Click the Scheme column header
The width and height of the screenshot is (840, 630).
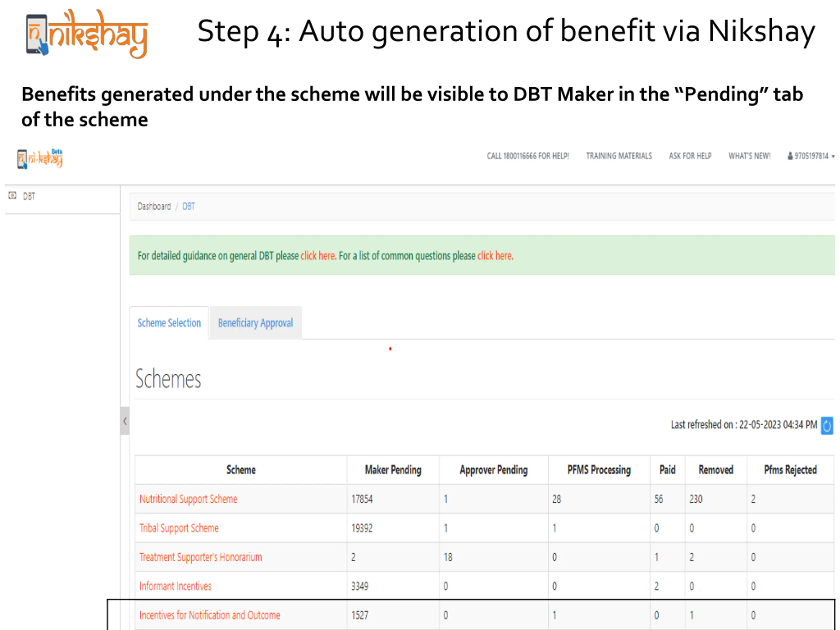pyautogui.click(x=241, y=470)
